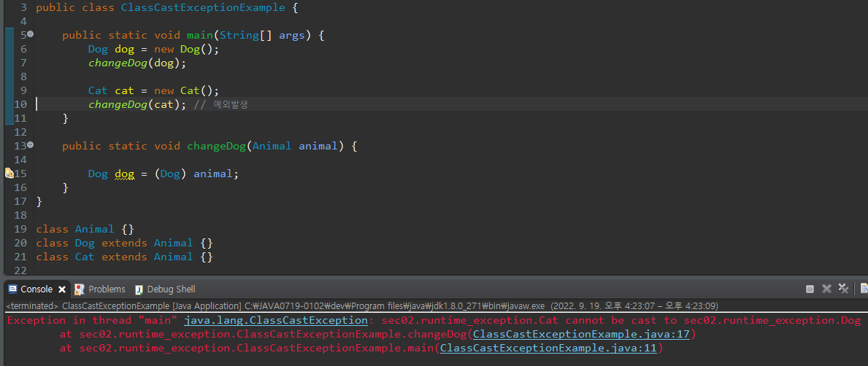Collapse the main method at line 5
The height and width of the screenshot is (366, 868).
(31, 34)
